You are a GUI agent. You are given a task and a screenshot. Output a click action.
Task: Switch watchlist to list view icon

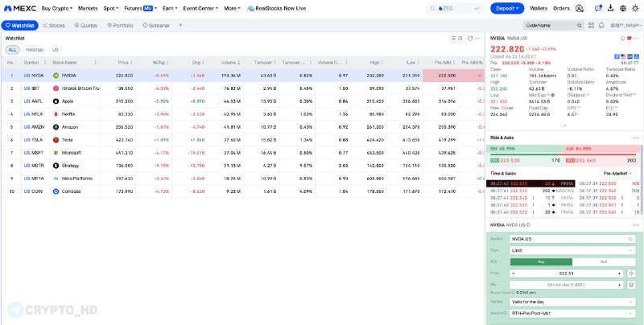click(453, 38)
